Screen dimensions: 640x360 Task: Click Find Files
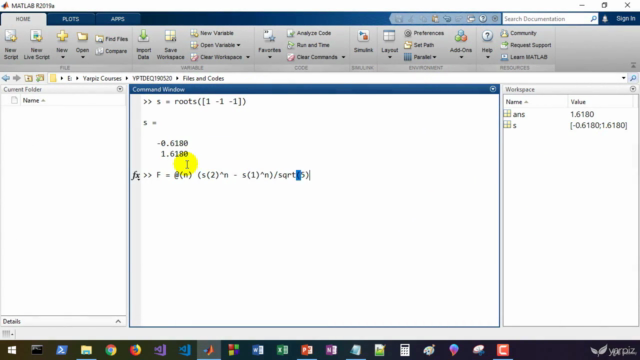[x=112, y=39]
